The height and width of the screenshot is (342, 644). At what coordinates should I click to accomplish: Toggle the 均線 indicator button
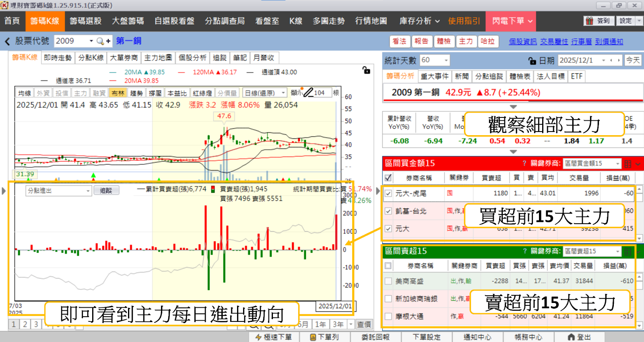[25, 93]
